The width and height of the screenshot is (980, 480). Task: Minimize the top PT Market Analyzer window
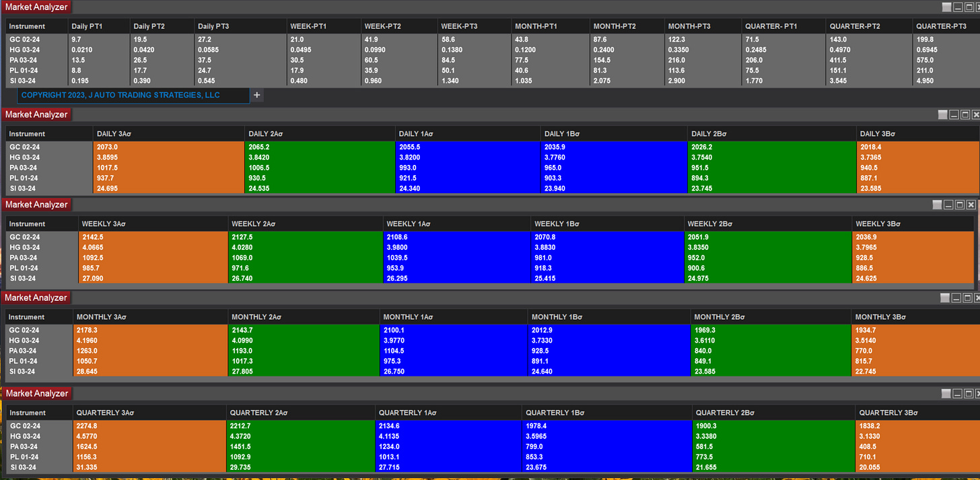(x=957, y=7)
